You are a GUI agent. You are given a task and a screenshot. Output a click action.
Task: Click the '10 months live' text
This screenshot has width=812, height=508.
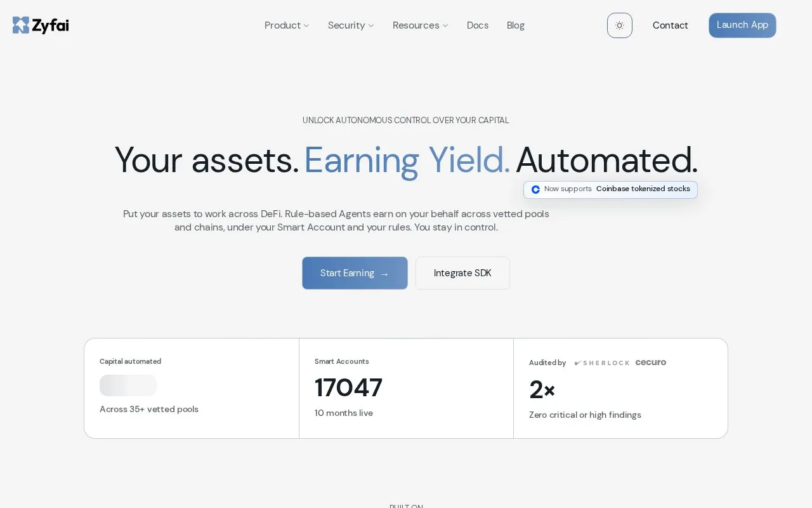[344, 413]
